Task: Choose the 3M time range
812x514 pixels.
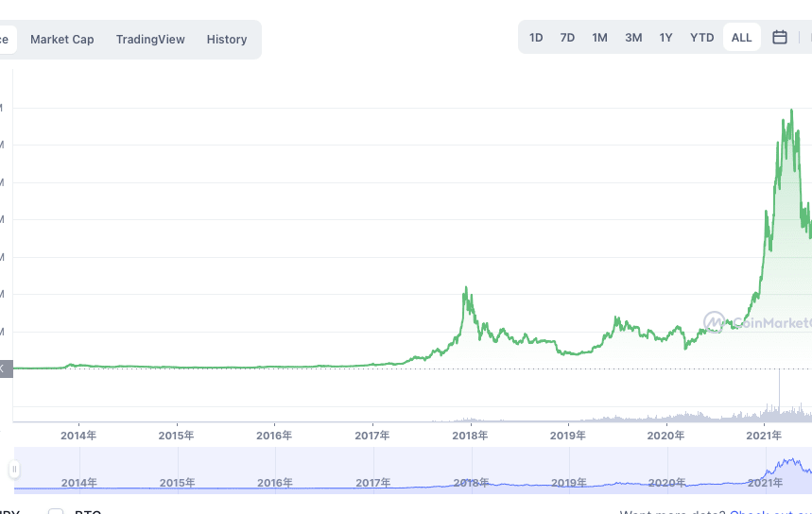Action: (633, 38)
